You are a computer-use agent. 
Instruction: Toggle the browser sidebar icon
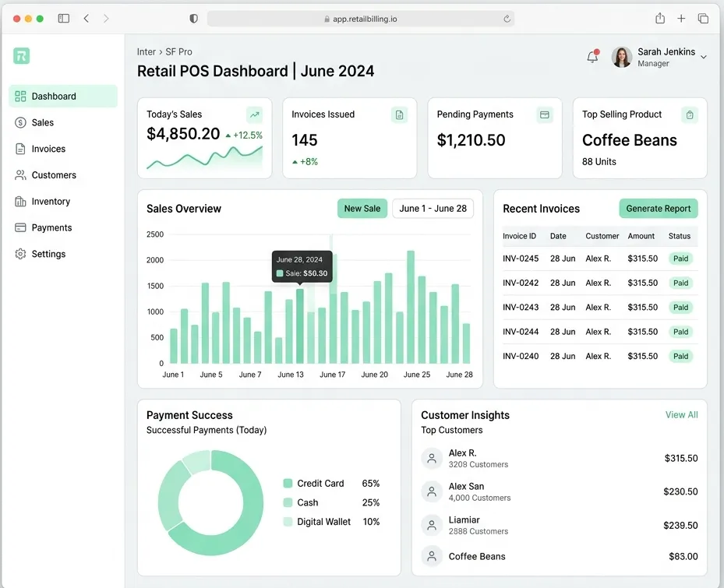pyautogui.click(x=64, y=19)
